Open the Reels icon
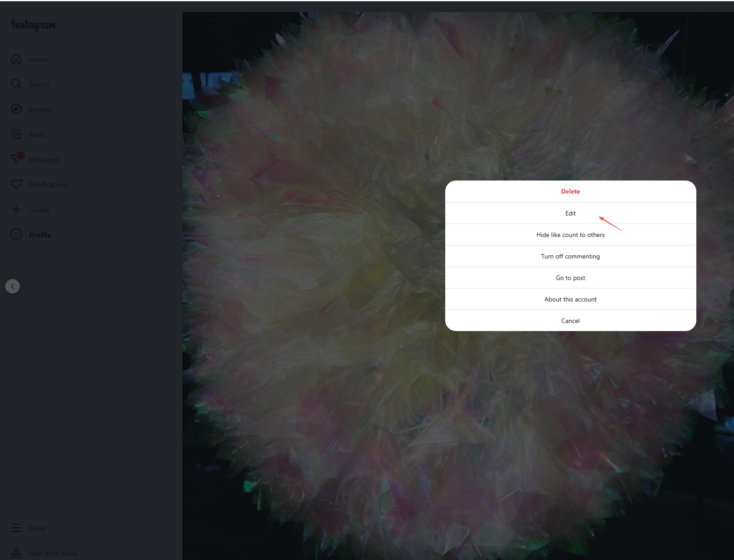 point(16,134)
